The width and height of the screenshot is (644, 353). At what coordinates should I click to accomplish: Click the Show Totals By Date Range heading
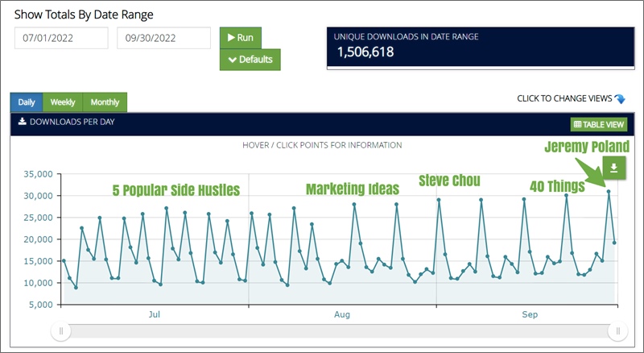click(84, 15)
